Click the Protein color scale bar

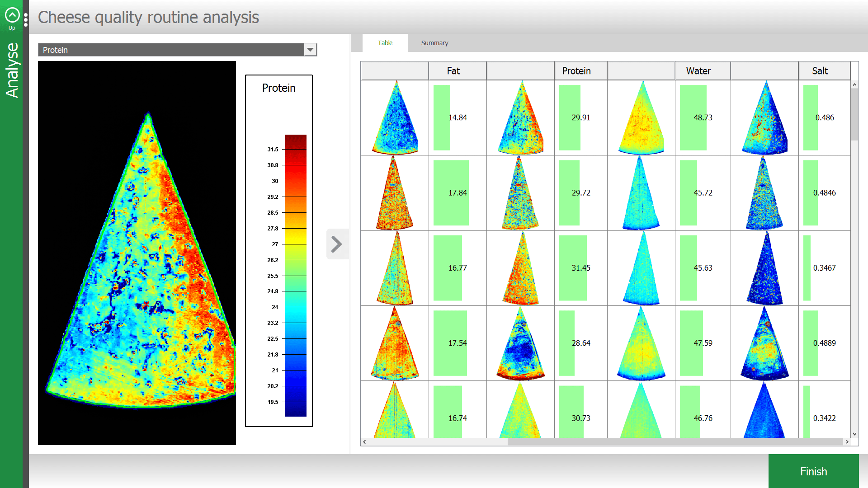tap(296, 276)
